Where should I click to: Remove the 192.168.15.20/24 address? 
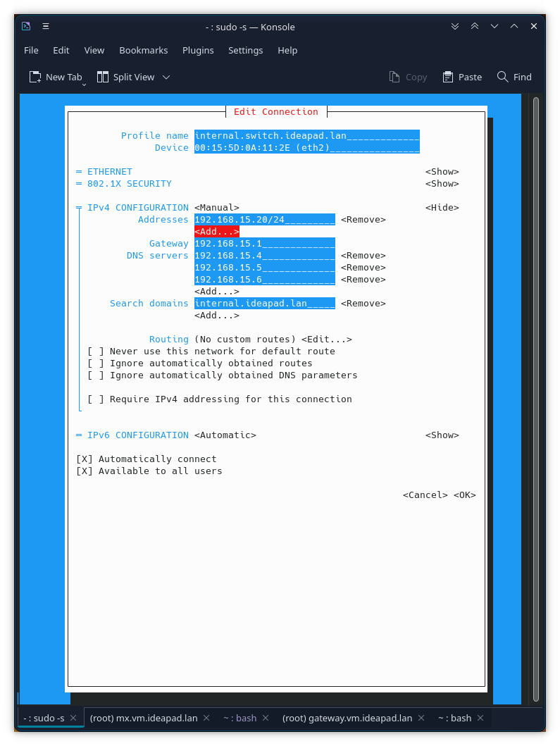363,219
